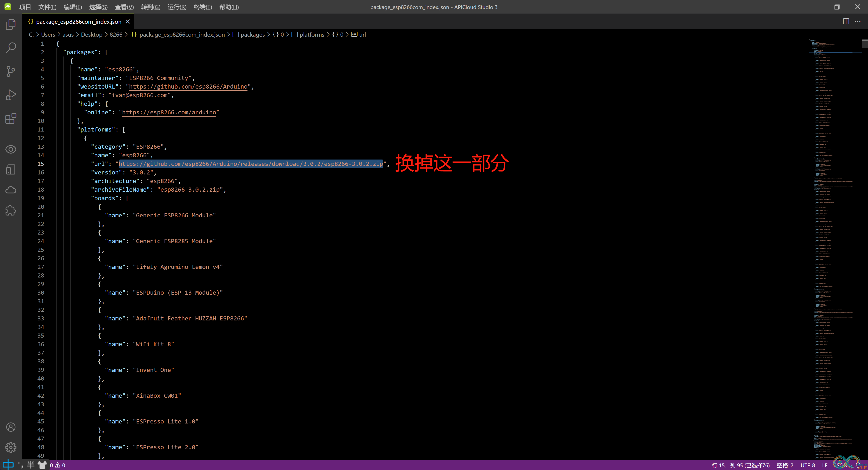Click the C: drive breadcrumb
868x470 pixels.
click(x=31, y=35)
